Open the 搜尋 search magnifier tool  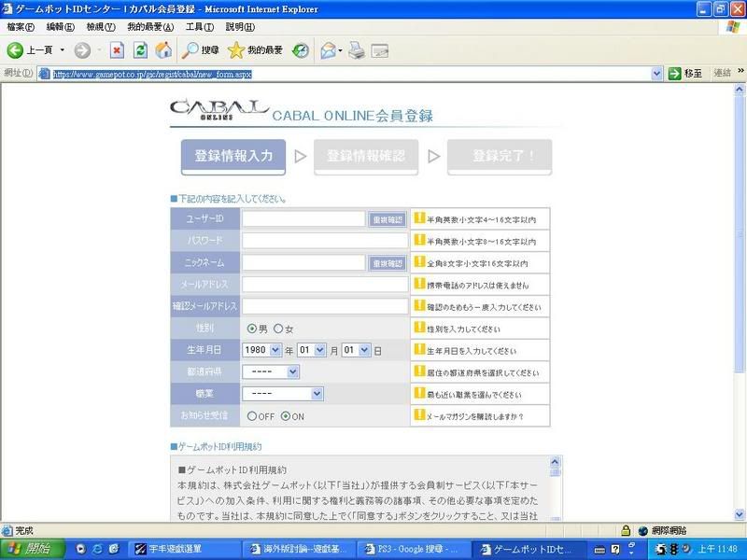[201, 50]
